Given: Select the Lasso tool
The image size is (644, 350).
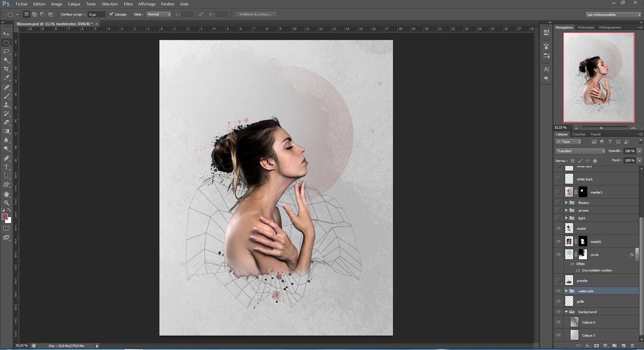Looking at the screenshot, I should 6,51.
